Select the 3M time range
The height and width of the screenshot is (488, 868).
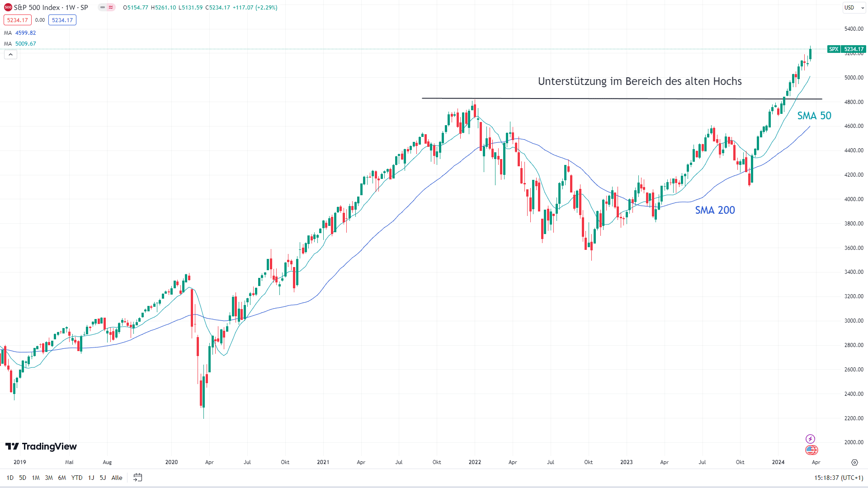[x=49, y=478]
